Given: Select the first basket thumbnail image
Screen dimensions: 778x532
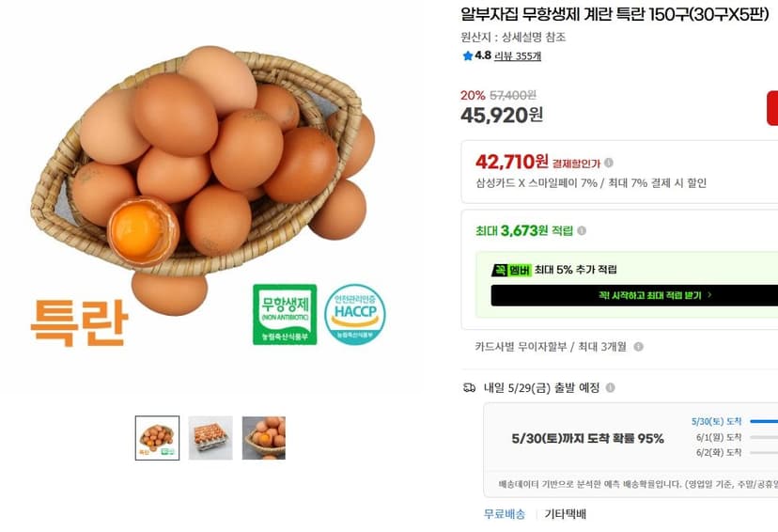Looking at the screenshot, I should click(157, 438).
